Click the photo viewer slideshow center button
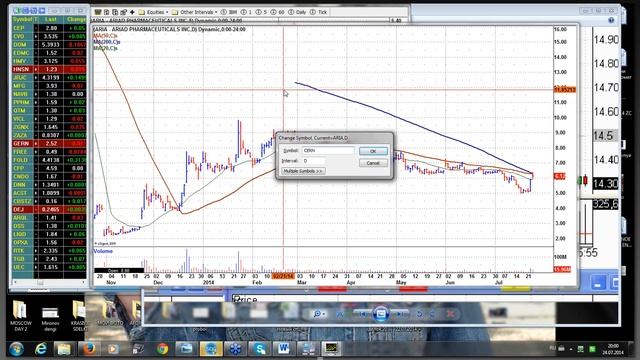Viewport: 640px width, 360px height. coord(381,313)
